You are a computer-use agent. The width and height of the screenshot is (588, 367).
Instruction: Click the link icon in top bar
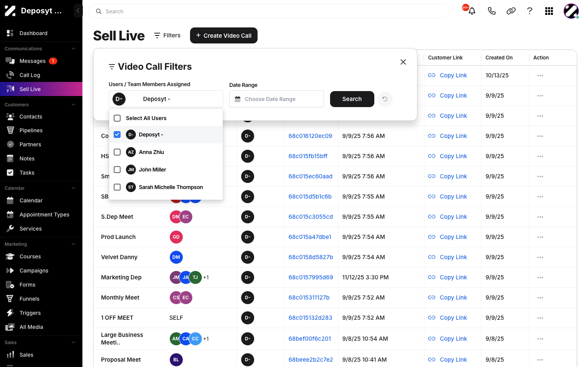tap(511, 11)
